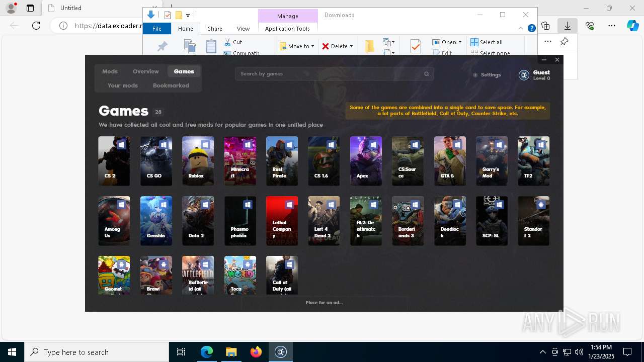644x362 pixels.
Task: Select the TF2 game card
Action: (x=534, y=161)
